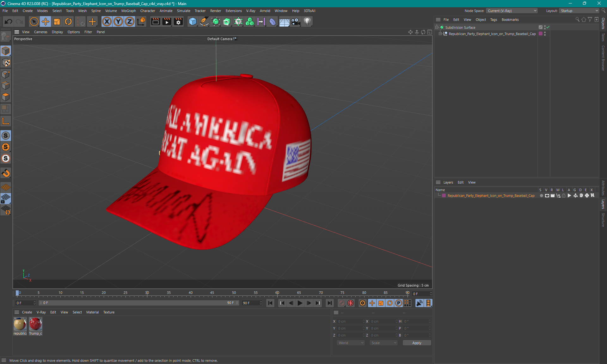Collapse the Subdivision Surface tree item
607x364 pixels.
click(x=437, y=27)
